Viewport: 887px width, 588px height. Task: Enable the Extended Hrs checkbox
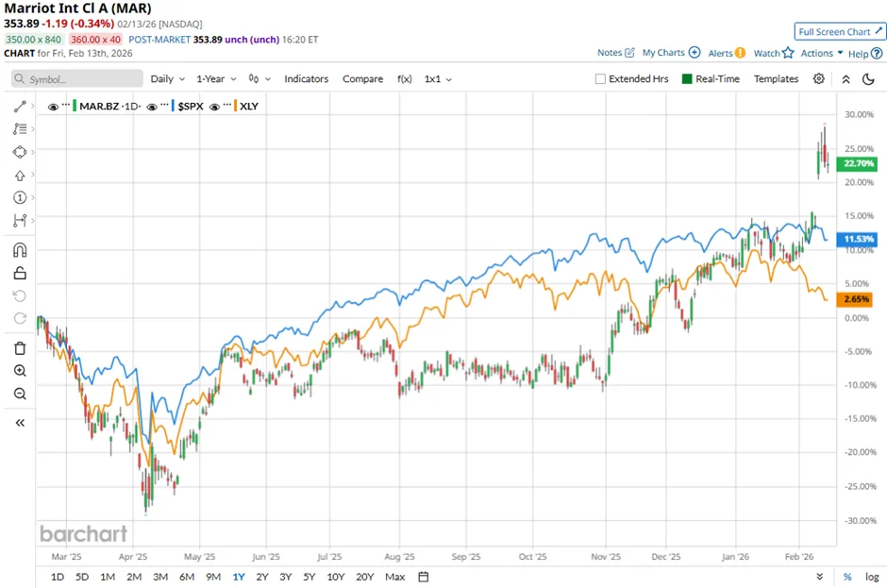click(600, 79)
